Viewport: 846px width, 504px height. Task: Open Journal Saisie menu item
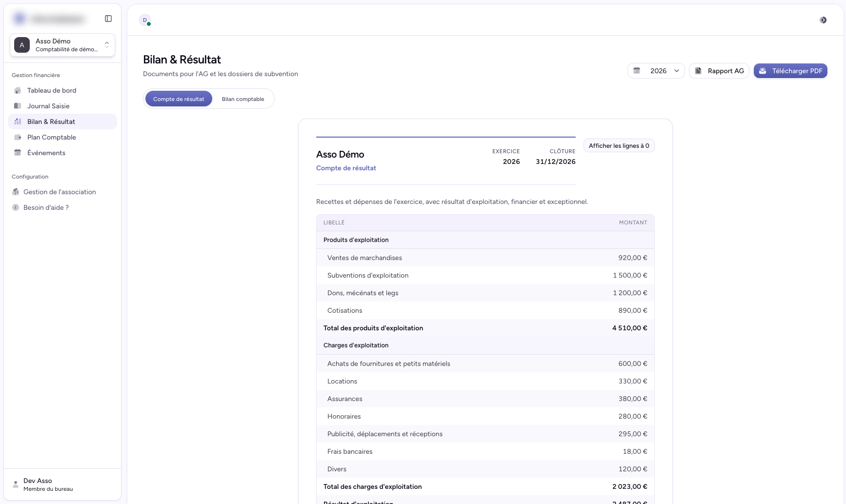[x=62, y=106]
